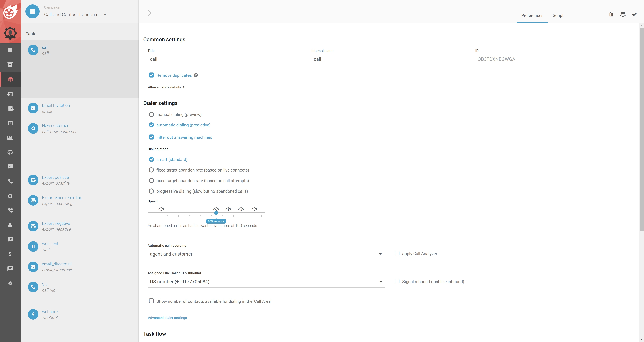This screenshot has width=644, height=342.
Task: Open the headset icon in sidebar
Action: click(x=10, y=152)
